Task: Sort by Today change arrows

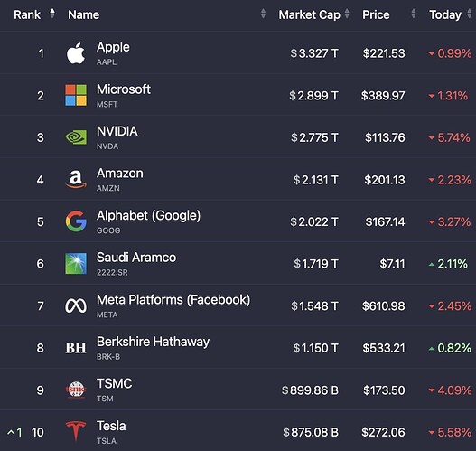Action: point(470,14)
